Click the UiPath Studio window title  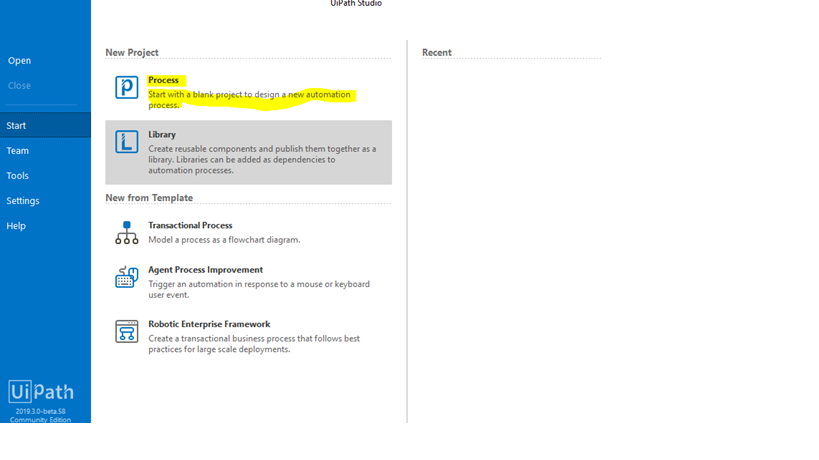pyautogui.click(x=356, y=3)
